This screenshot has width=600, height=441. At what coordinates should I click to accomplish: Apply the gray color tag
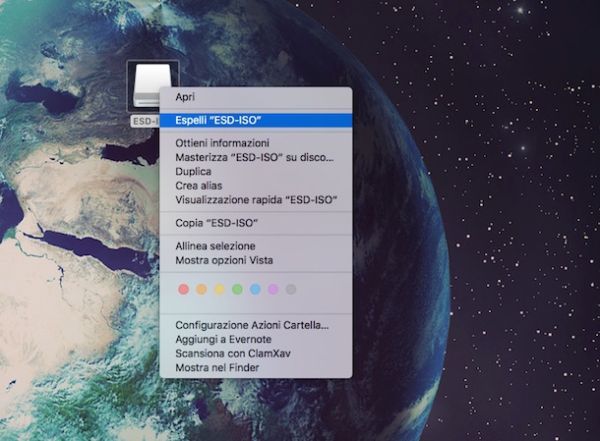[x=290, y=289]
